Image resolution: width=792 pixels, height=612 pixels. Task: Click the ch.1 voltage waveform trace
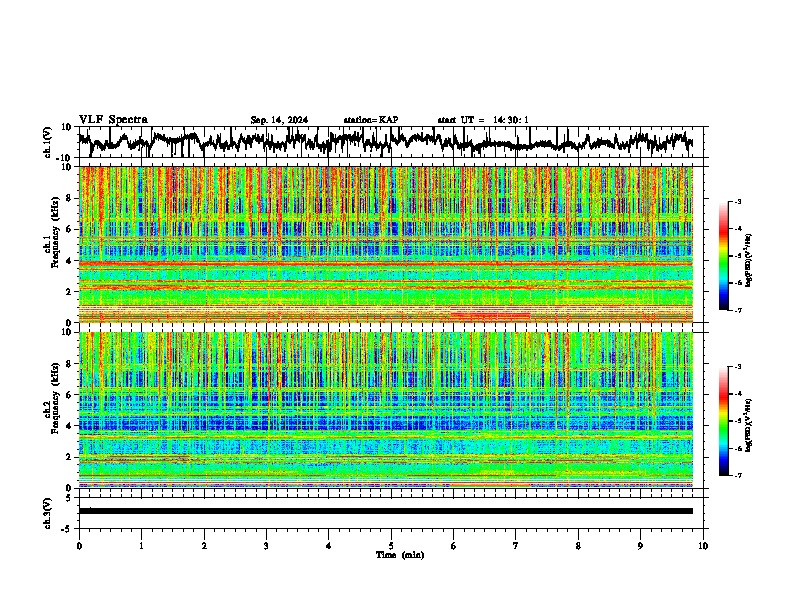385,142
